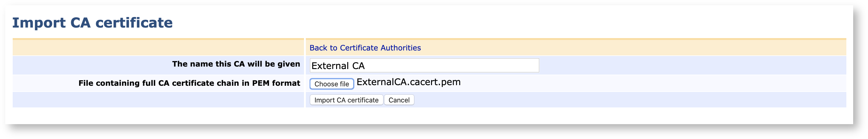Submit the form with Import CA certificate
Image resolution: width=868 pixels, height=139 pixels.
346,100
